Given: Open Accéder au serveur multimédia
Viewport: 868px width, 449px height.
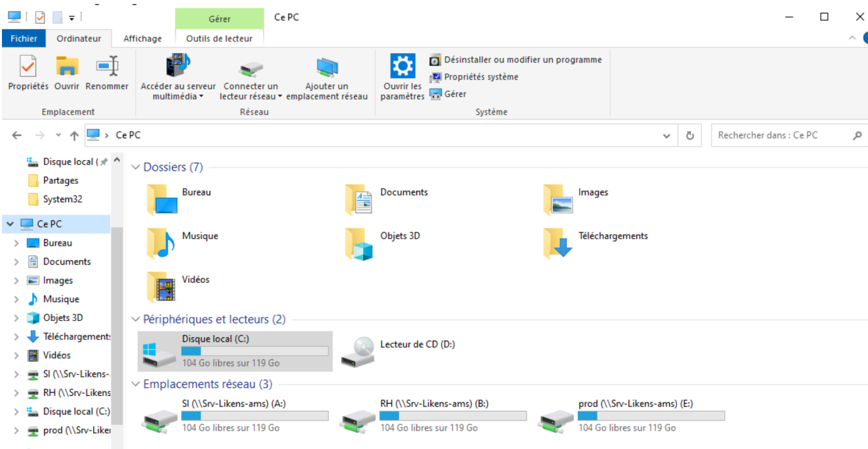Looking at the screenshot, I should (x=178, y=66).
